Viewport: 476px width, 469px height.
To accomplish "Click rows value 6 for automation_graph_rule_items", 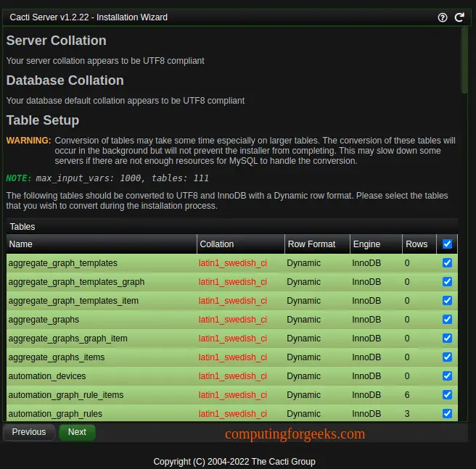I will (x=407, y=394).
